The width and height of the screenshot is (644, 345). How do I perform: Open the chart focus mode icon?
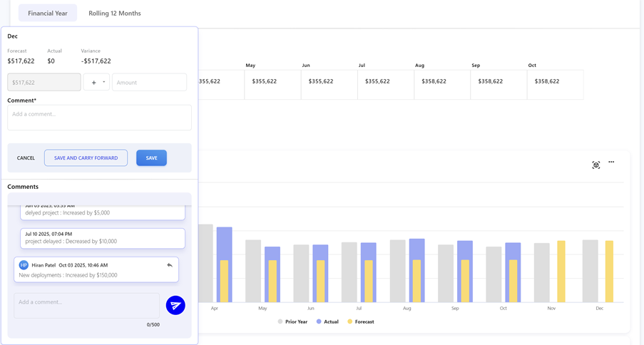(x=596, y=165)
